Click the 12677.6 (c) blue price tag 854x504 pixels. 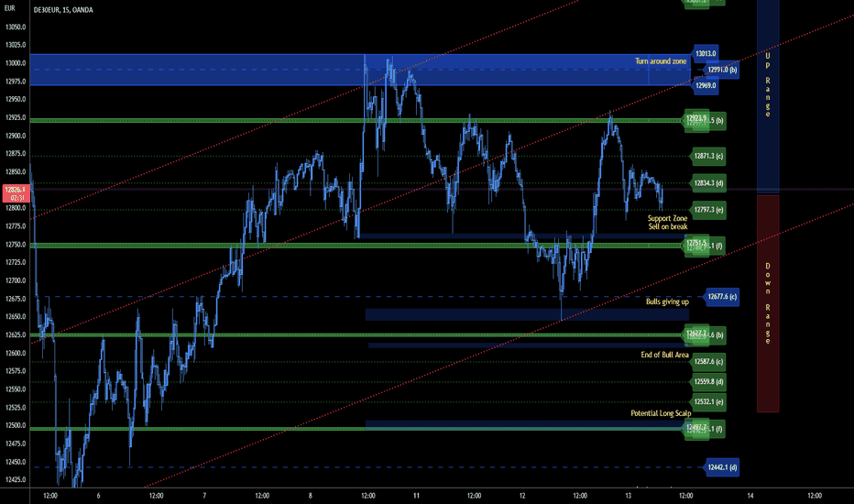tap(722, 297)
